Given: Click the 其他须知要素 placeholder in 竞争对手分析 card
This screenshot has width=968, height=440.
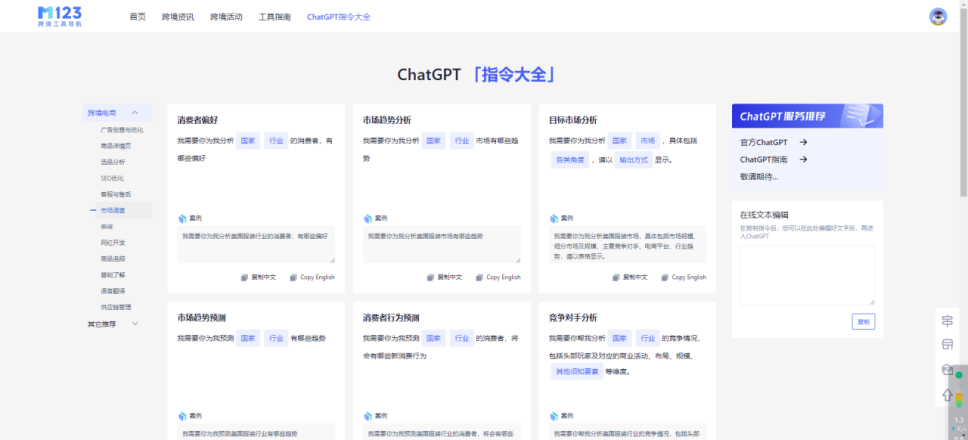Looking at the screenshot, I should tap(577, 372).
